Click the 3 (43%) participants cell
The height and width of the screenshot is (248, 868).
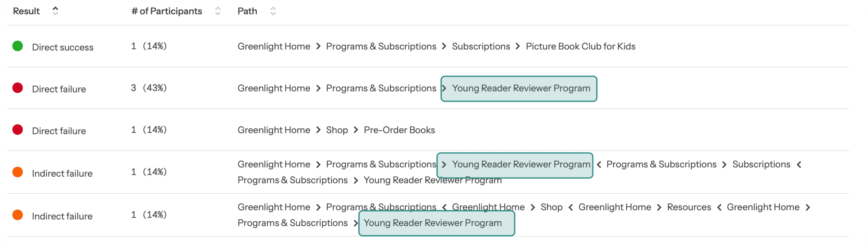tap(149, 88)
